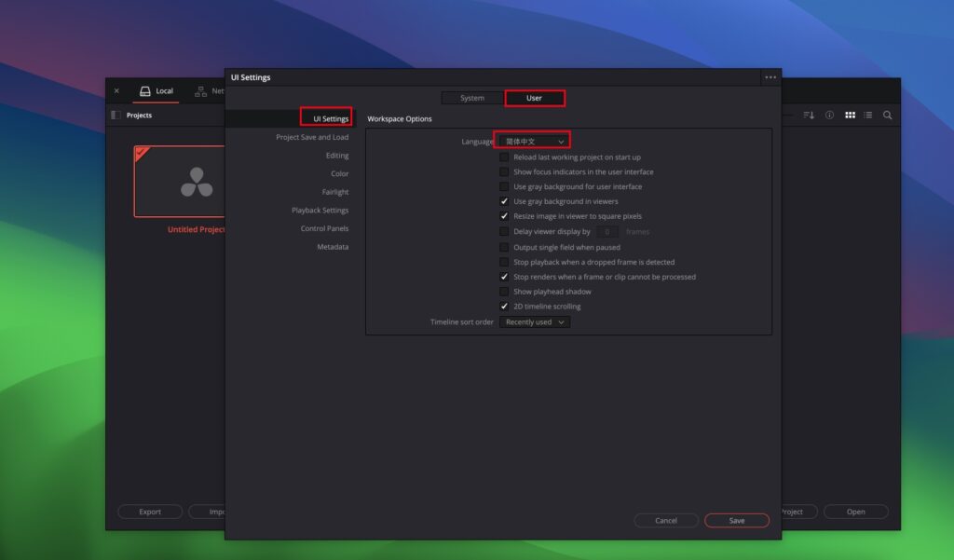Switch projects to list view

coord(868,115)
